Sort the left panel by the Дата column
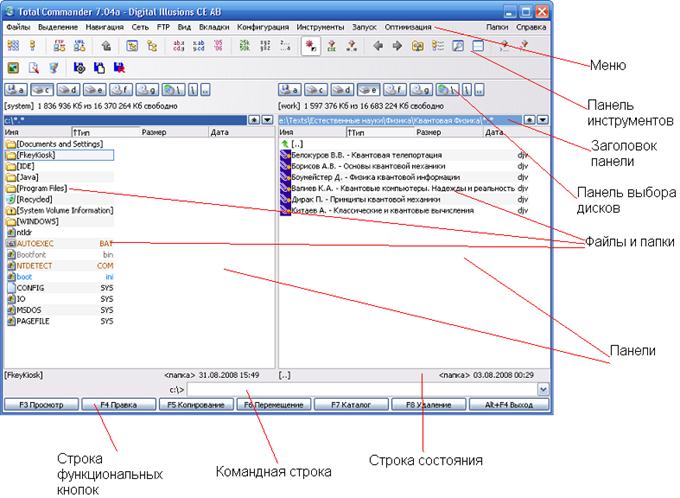680x498 pixels. pos(242,132)
